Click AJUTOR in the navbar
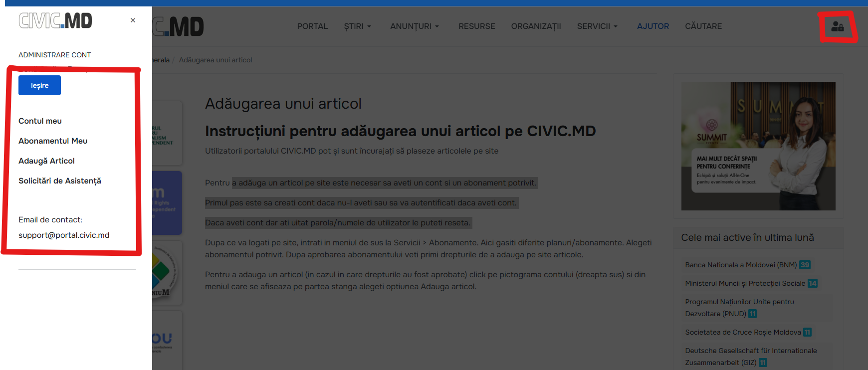The height and width of the screenshot is (370, 868). (x=652, y=26)
